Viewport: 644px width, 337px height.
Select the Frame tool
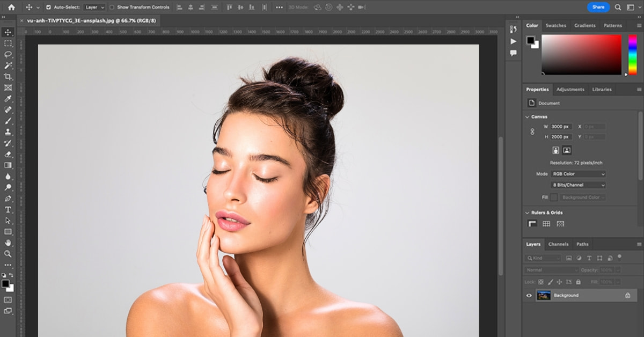click(8, 87)
